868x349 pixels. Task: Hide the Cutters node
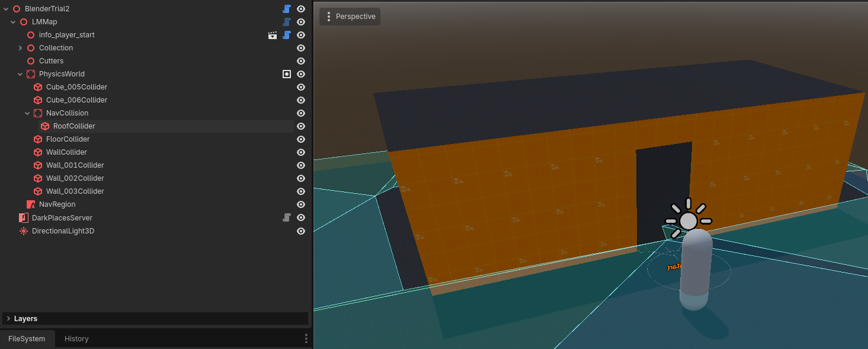coord(301,61)
